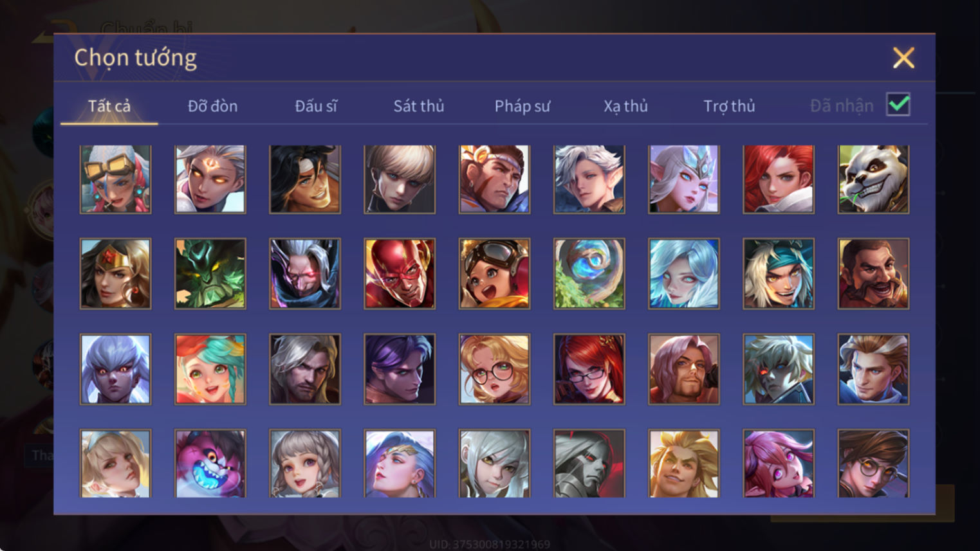The width and height of the screenshot is (980, 551).
Task: Select the green tree monster hero
Action: click(x=210, y=273)
